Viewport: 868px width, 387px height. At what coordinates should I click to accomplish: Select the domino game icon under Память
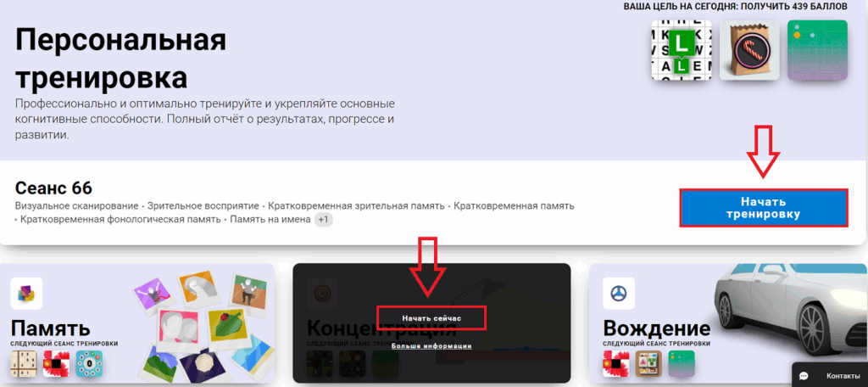(24, 364)
